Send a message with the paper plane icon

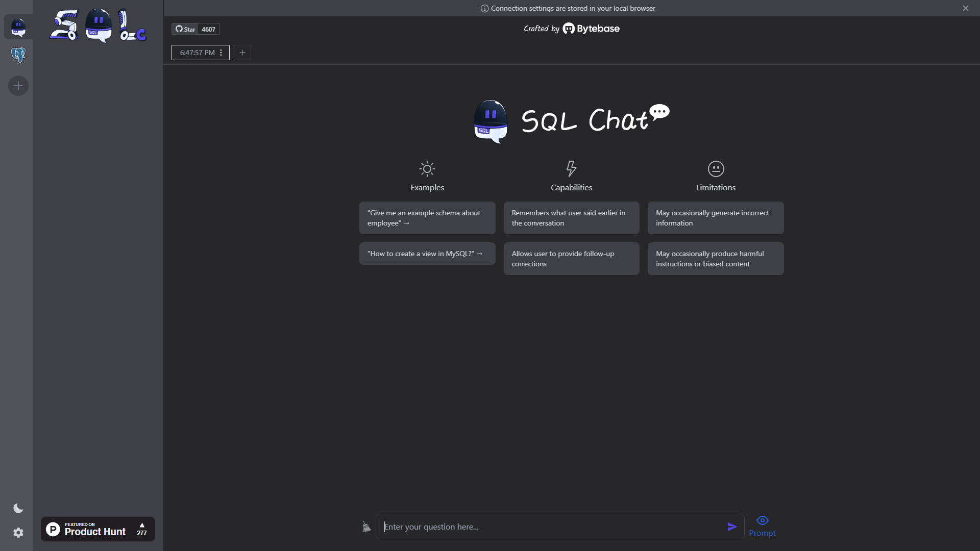click(732, 527)
